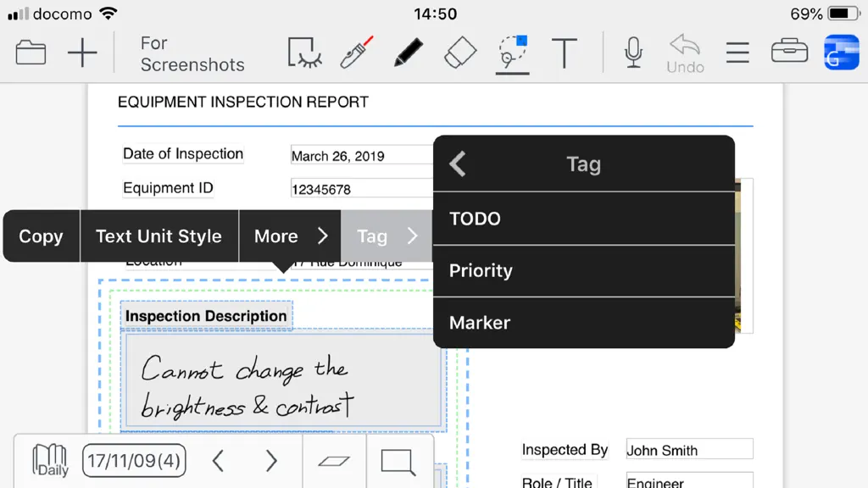Select the Text tool
The height and width of the screenshot is (488, 868).
coord(564,53)
